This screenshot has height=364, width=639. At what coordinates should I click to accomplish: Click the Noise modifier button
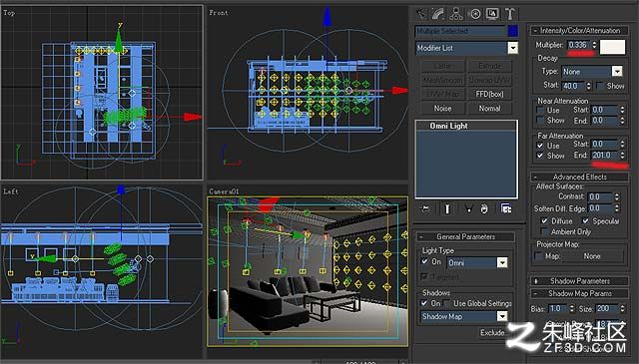[x=442, y=109]
